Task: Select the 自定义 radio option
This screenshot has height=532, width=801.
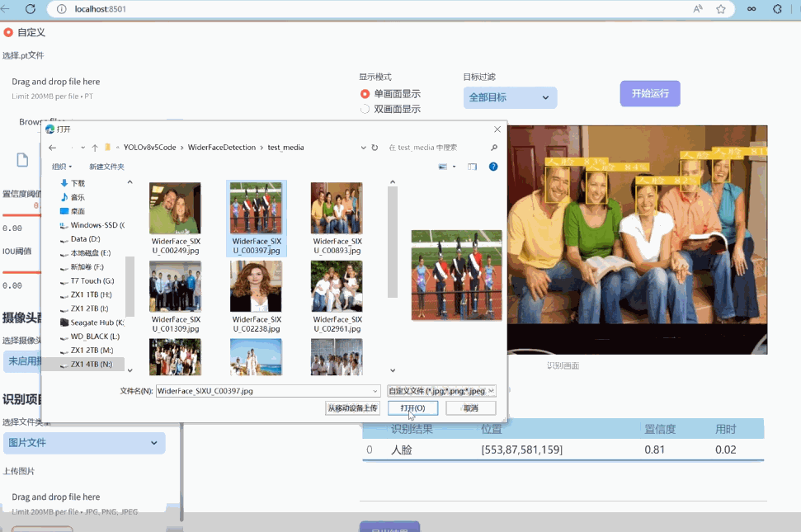Action: point(8,32)
